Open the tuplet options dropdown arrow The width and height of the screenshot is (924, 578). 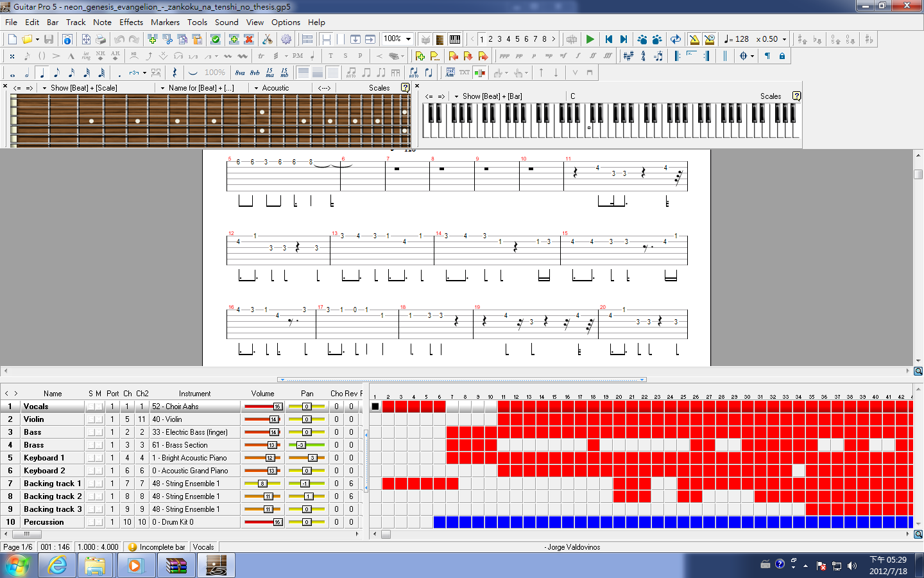pyautogui.click(x=144, y=73)
